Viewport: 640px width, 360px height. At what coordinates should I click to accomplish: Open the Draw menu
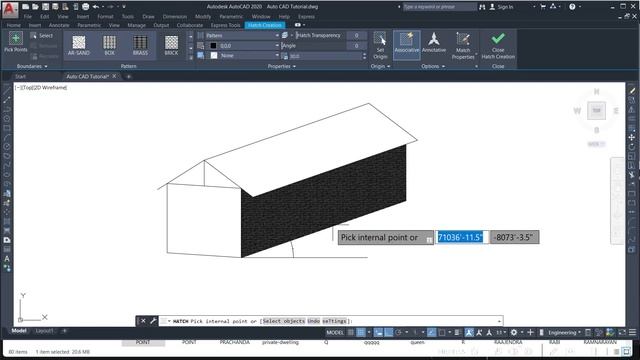(x=149, y=17)
